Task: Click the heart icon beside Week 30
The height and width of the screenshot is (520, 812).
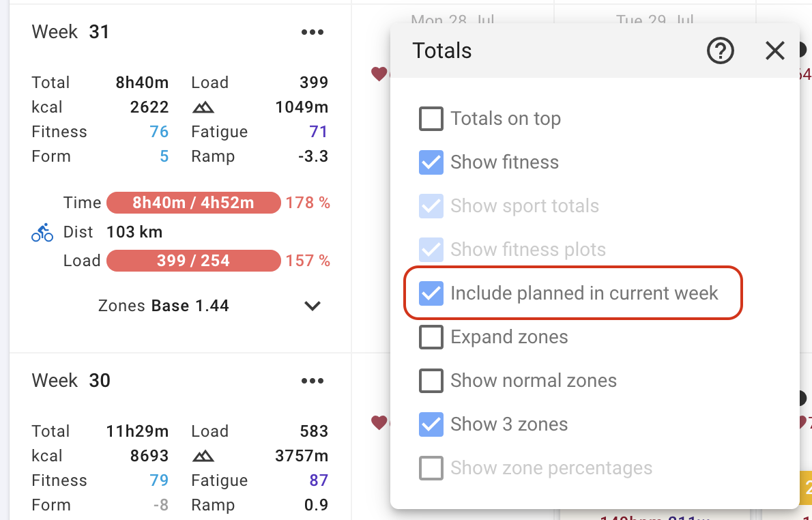Action: point(379,423)
